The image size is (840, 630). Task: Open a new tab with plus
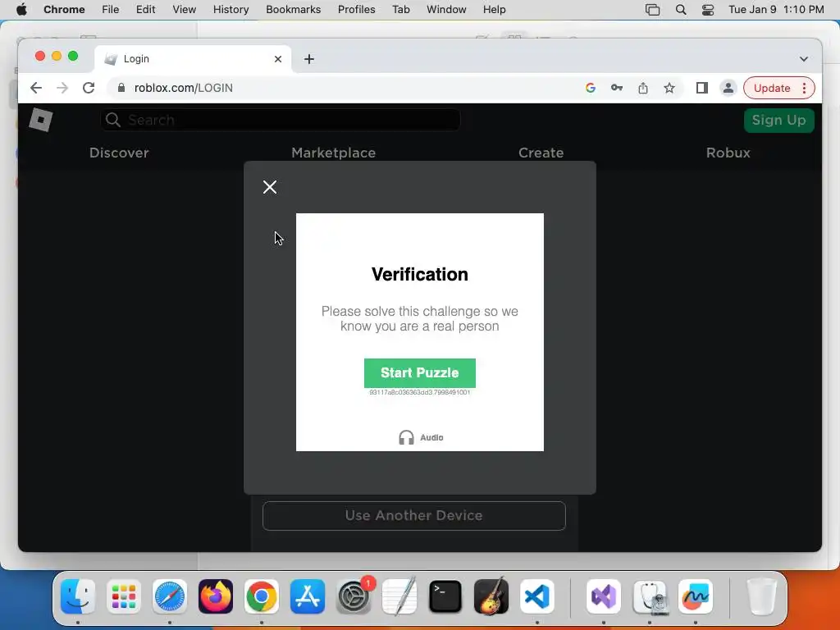309,59
